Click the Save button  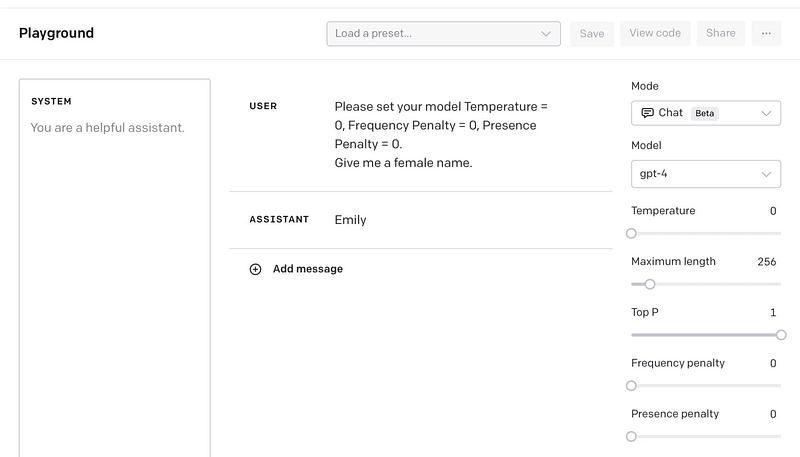coord(592,34)
